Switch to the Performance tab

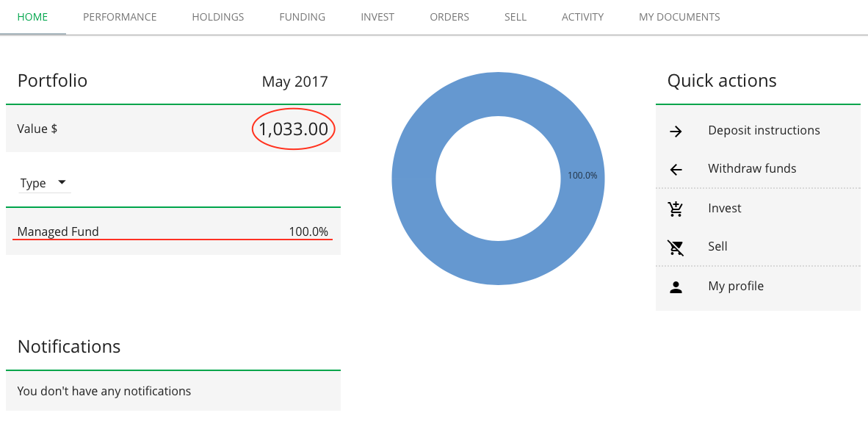[120, 17]
